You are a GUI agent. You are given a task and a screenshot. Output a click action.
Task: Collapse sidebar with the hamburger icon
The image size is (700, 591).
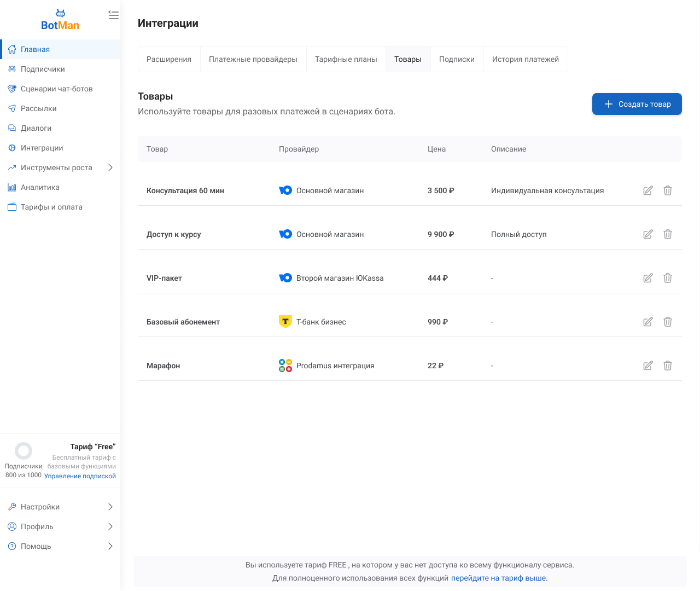coord(113,15)
